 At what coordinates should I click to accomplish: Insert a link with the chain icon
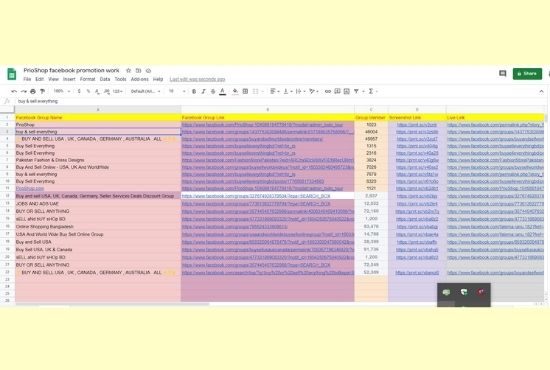[328, 91]
